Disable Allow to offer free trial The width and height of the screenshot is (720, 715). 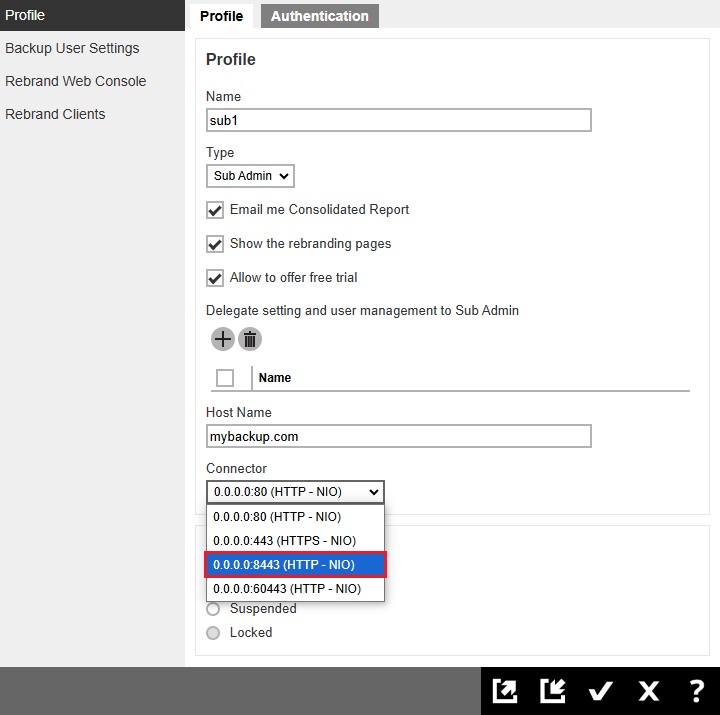[215, 278]
